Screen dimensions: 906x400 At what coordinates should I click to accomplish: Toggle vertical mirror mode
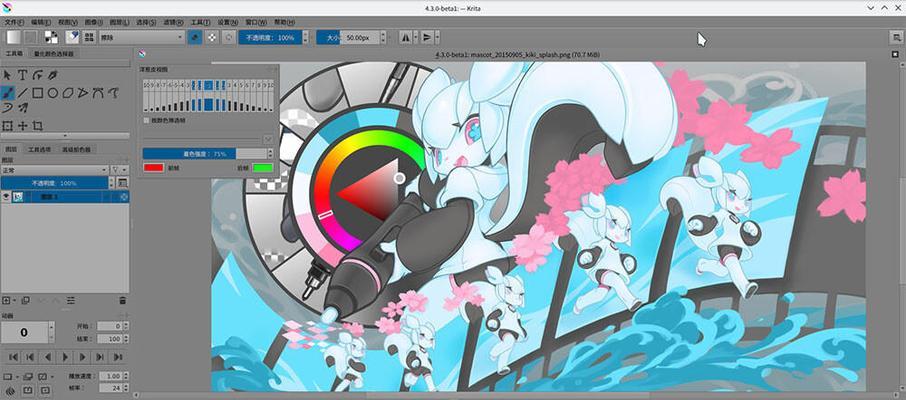(x=426, y=37)
